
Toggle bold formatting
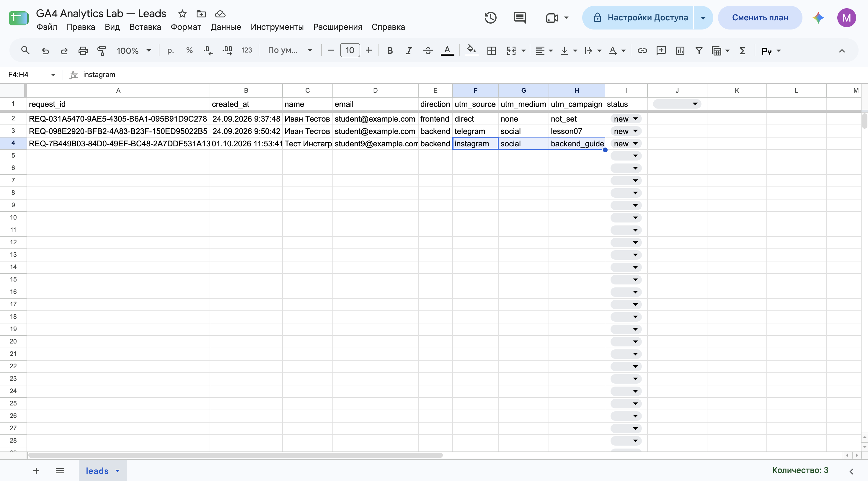tap(390, 51)
